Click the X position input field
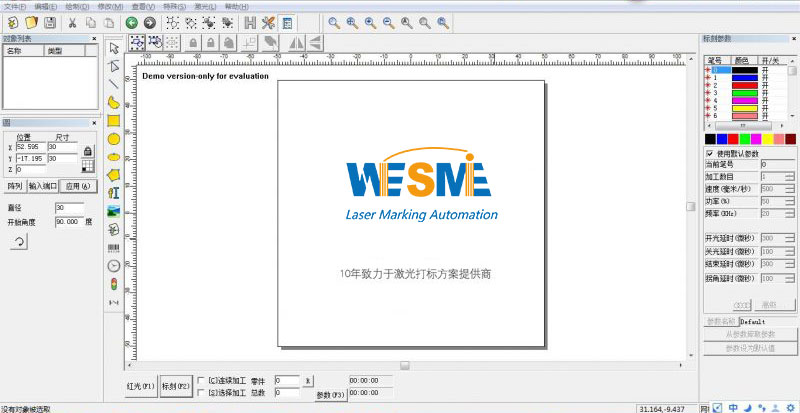Viewport: 800px width, 413px height. click(29, 147)
